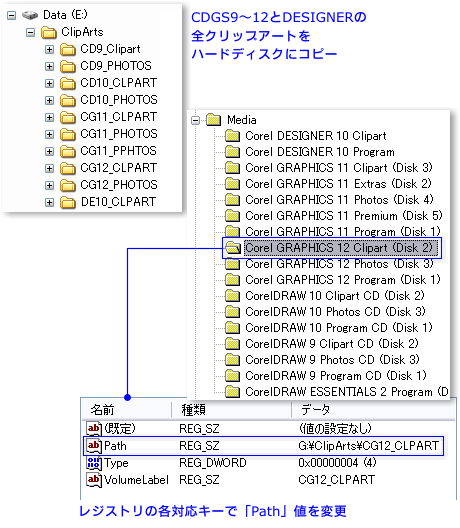Image resolution: width=460 pixels, height=528 pixels.
Task: Select CorelDRAW 10 Photos CD (Disk 3) key
Action: point(335,312)
